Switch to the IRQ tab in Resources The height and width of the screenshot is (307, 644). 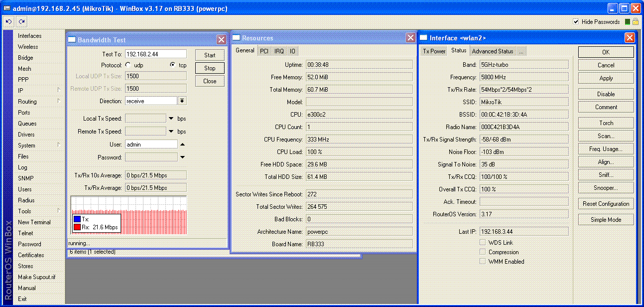click(x=279, y=51)
